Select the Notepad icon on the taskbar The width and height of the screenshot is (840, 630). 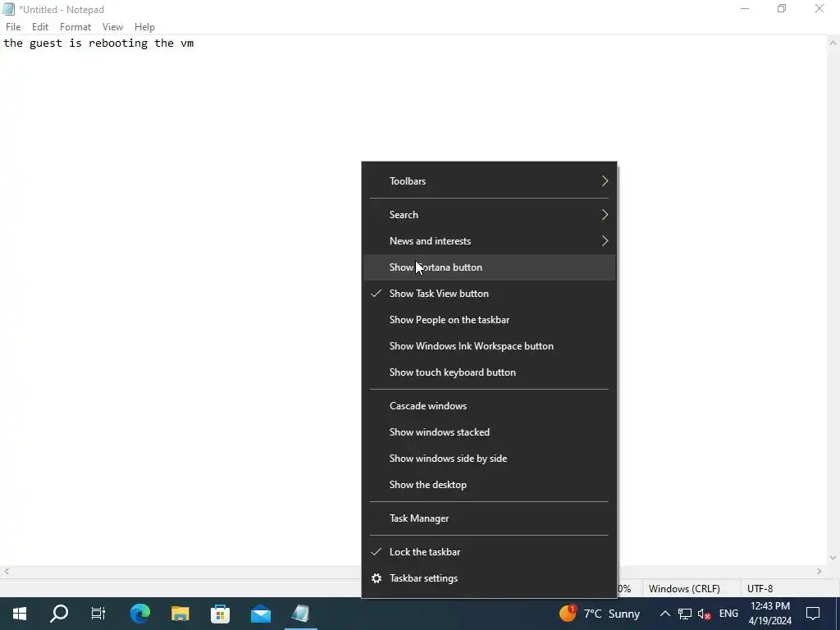click(x=300, y=614)
